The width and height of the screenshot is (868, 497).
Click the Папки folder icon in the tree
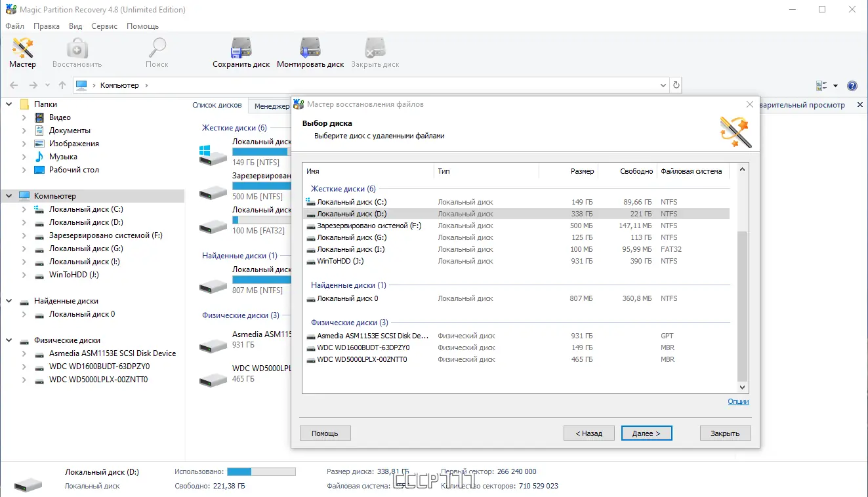24,104
